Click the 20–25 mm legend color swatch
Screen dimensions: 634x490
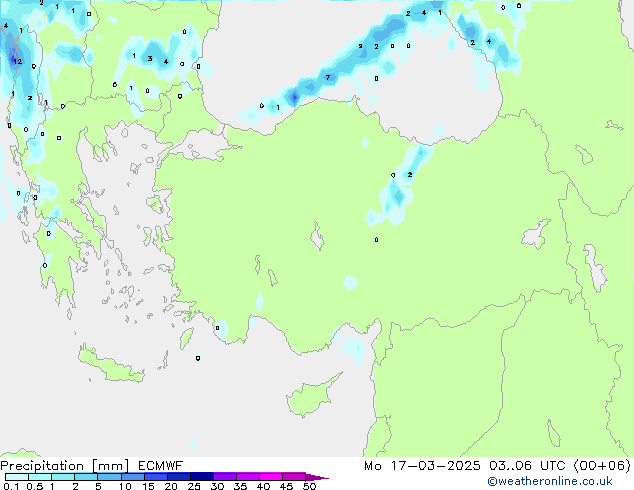178,477
